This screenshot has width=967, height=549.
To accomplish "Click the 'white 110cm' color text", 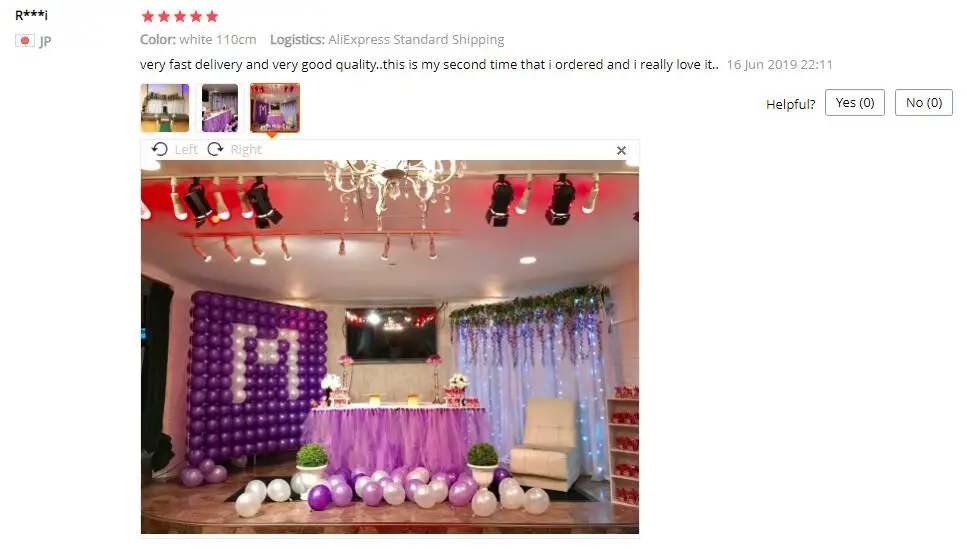I will (218, 39).
